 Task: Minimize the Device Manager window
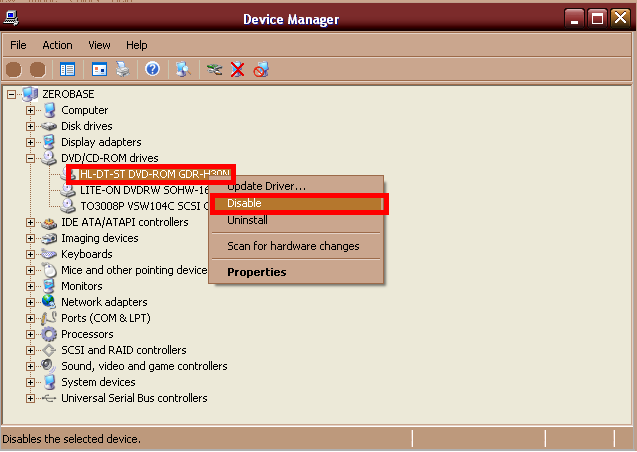574,18
